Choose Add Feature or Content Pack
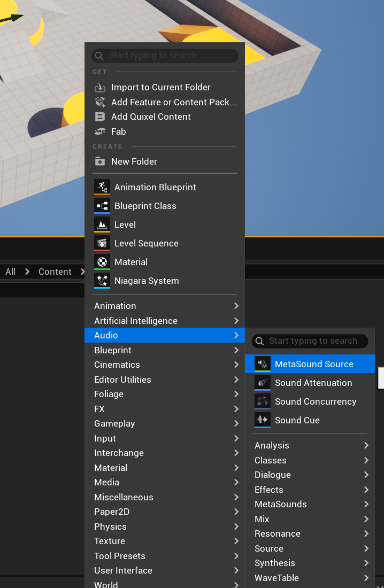This screenshot has width=384, height=588. pos(173,102)
